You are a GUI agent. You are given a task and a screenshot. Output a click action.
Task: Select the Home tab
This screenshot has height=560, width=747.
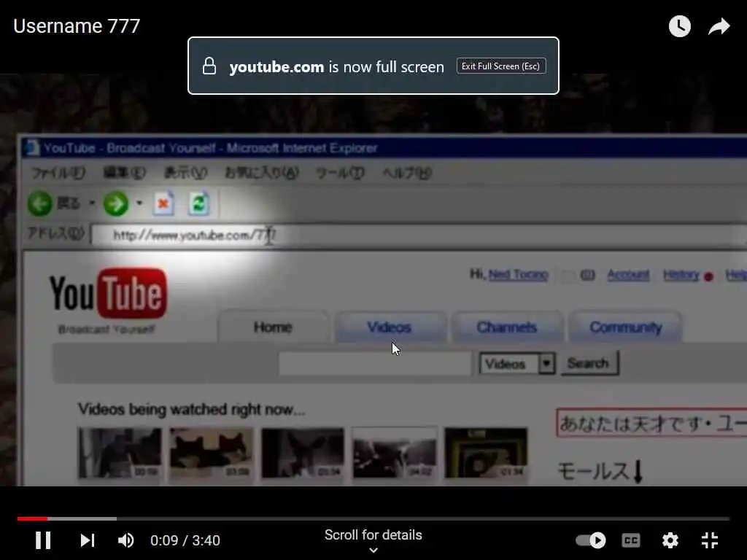point(273,327)
